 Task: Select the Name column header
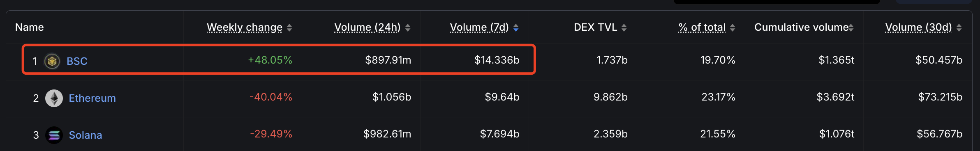click(x=30, y=27)
